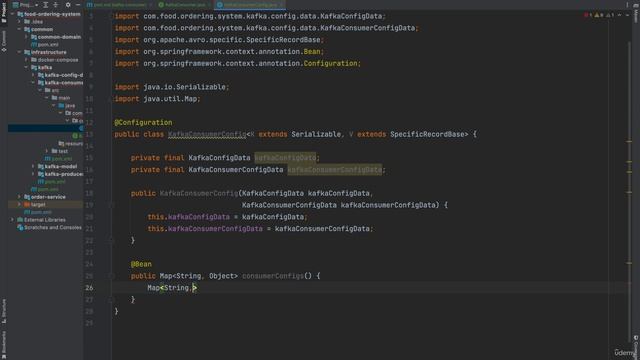Open the Project view selector dropdown
The height and width of the screenshot is (360, 640).
(x=25, y=5)
